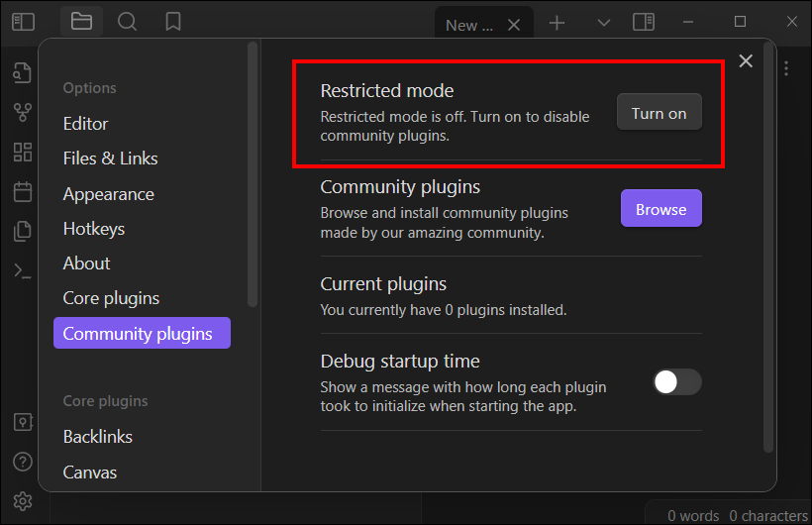Collapse the left sidebar
The image size is (812, 525).
[x=23, y=22]
